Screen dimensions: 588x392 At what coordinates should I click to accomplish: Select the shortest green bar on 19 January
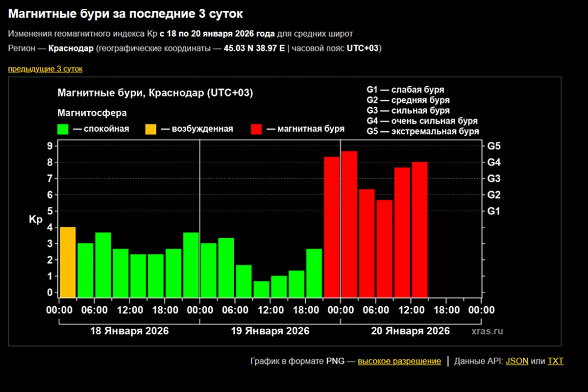point(262,289)
